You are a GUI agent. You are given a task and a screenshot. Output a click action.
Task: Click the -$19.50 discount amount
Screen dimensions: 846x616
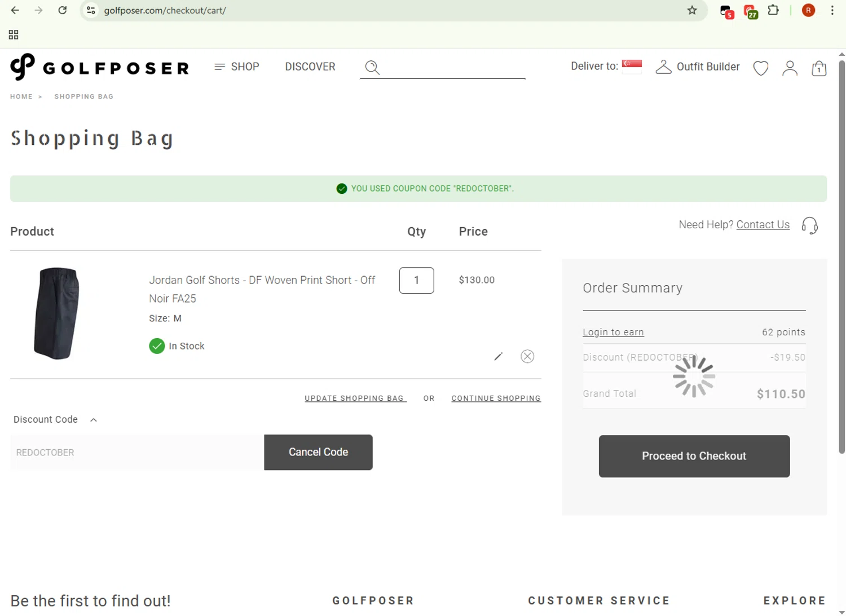(x=788, y=357)
